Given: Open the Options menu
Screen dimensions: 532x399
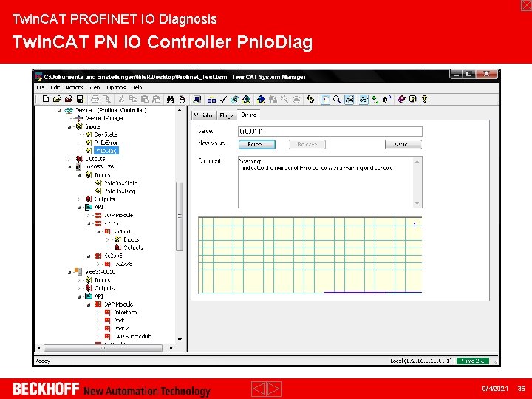Looking at the screenshot, I should coord(116,87).
